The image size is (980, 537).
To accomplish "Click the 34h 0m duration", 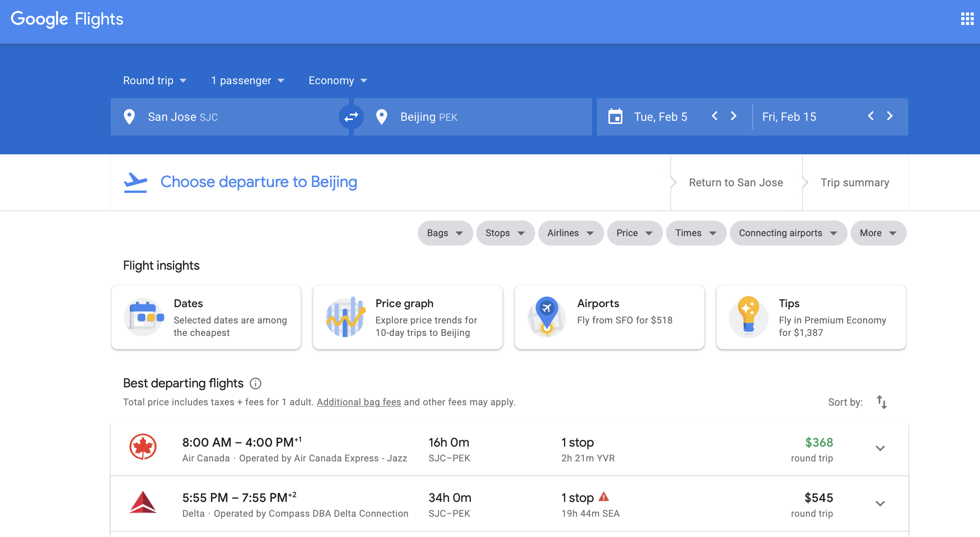I will pos(450,498).
